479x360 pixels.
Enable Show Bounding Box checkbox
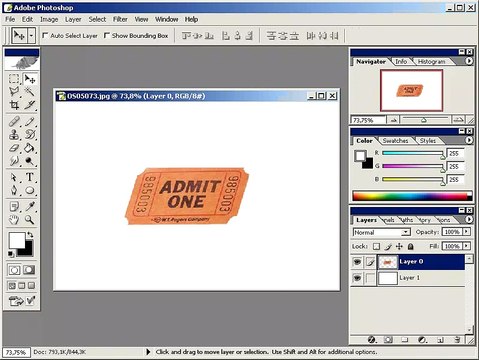pyautogui.click(x=107, y=35)
